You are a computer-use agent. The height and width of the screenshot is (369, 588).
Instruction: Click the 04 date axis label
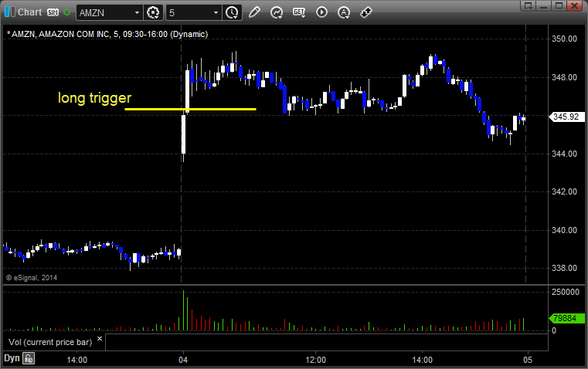[183, 360]
